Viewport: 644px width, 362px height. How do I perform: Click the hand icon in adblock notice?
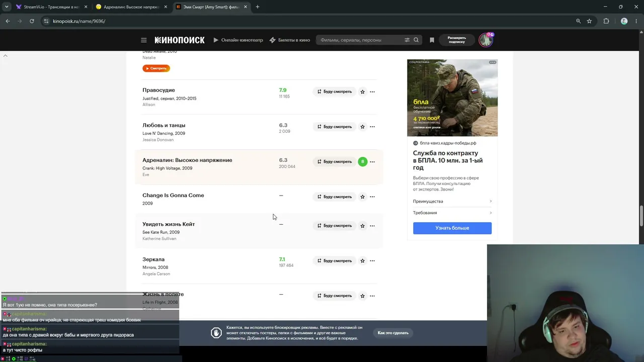(x=216, y=333)
